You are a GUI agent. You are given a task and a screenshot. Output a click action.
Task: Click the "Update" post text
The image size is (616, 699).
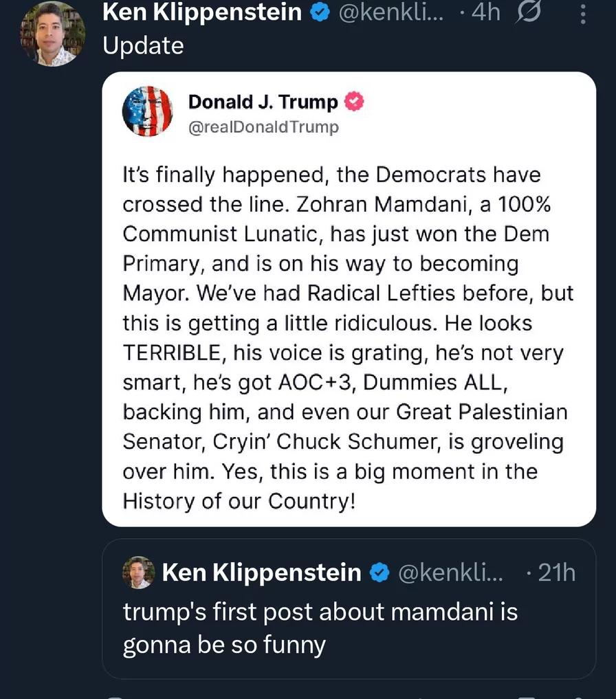pyautogui.click(x=143, y=45)
